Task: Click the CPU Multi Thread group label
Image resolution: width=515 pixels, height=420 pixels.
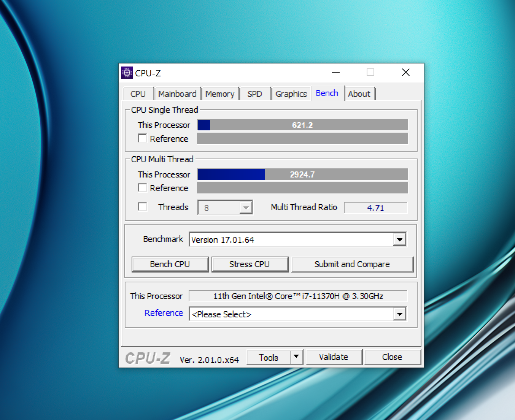Action: click(x=162, y=159)
